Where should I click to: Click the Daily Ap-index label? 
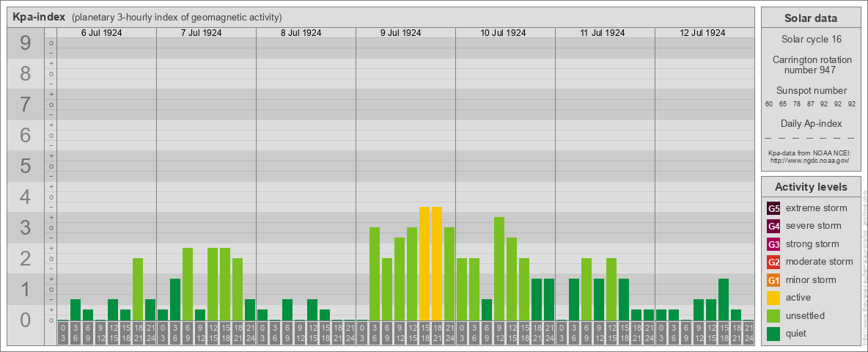811,123
